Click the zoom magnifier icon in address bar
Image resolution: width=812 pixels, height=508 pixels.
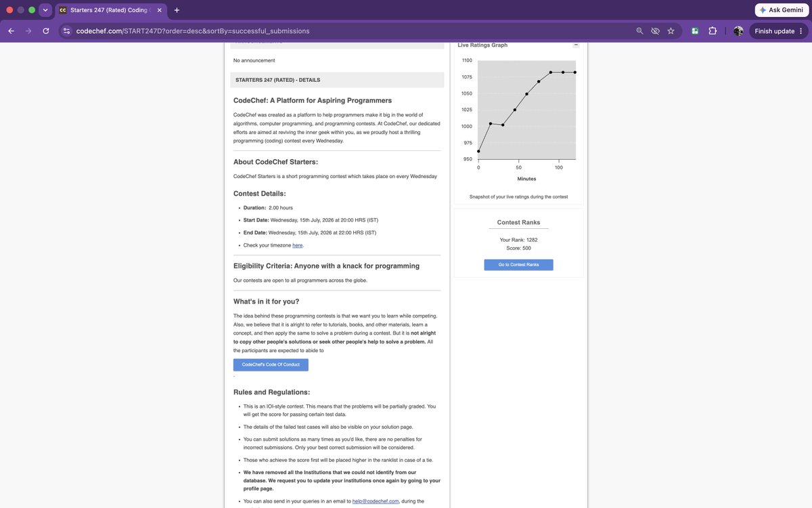pyautogui.click(x=640, y=31)
